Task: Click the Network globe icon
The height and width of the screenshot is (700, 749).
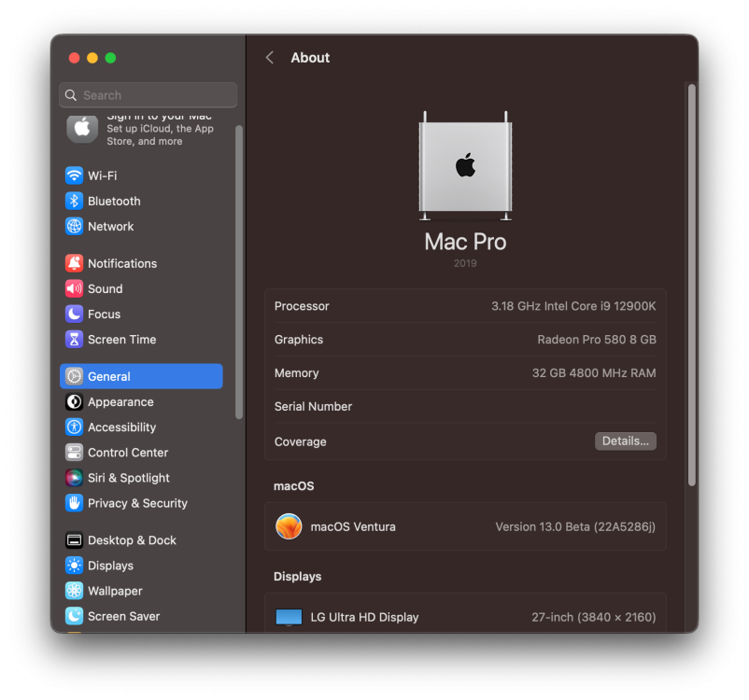Action: (x=74, y=226)
